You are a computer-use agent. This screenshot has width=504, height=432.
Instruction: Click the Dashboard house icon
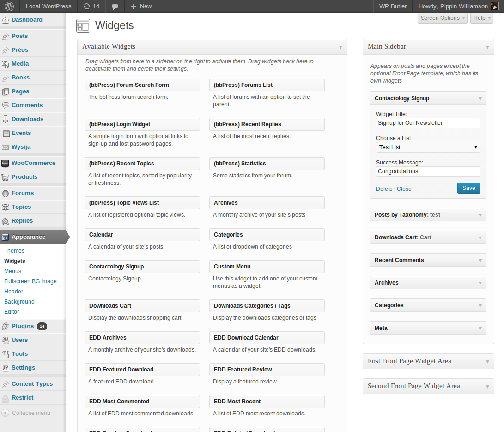pos(6,20)
